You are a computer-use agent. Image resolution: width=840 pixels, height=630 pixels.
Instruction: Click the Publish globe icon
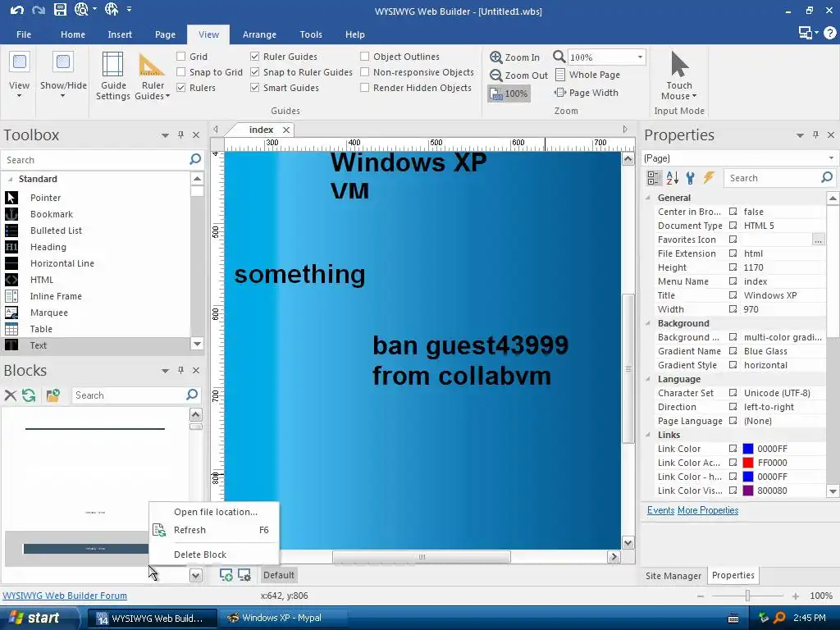(x=112, y=9)
